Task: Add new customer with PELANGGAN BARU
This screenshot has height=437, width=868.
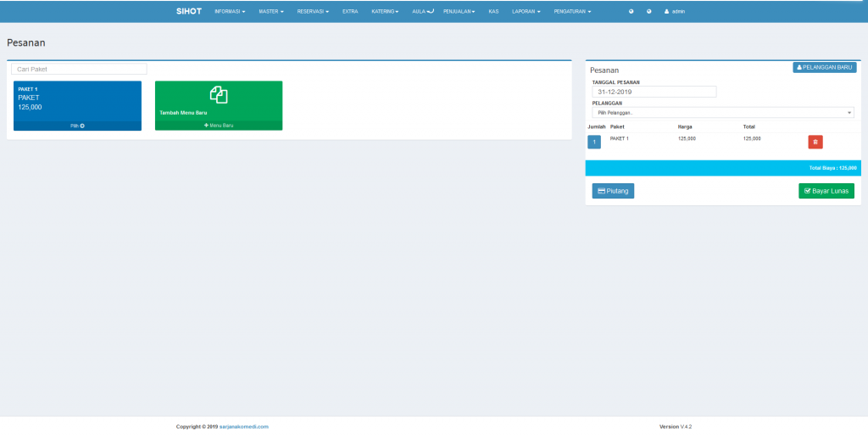Action: (824, 67)
